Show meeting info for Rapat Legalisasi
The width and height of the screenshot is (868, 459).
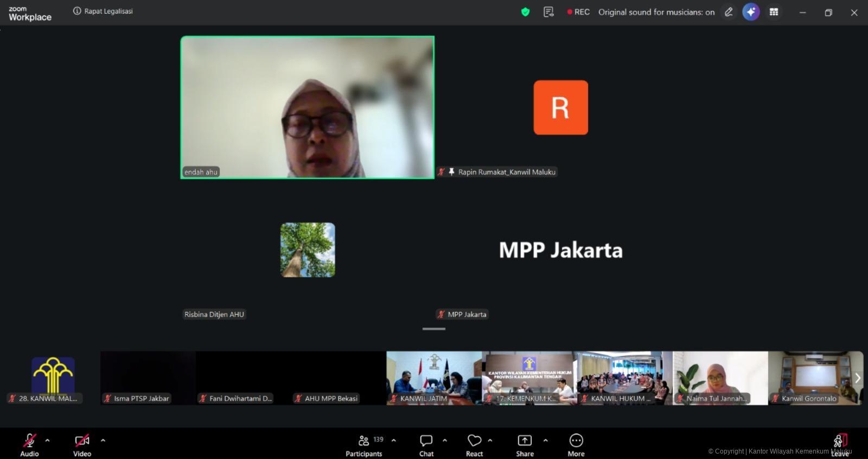tap(77, 11)
